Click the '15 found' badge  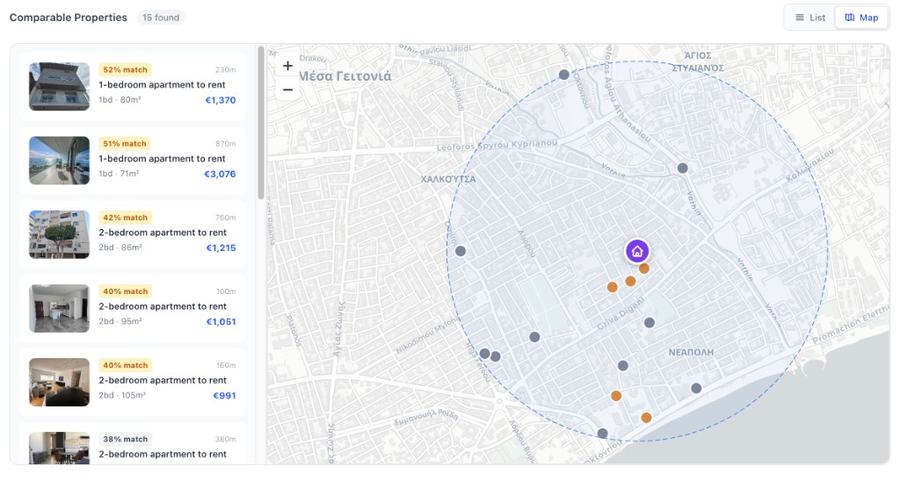(161, 18)
